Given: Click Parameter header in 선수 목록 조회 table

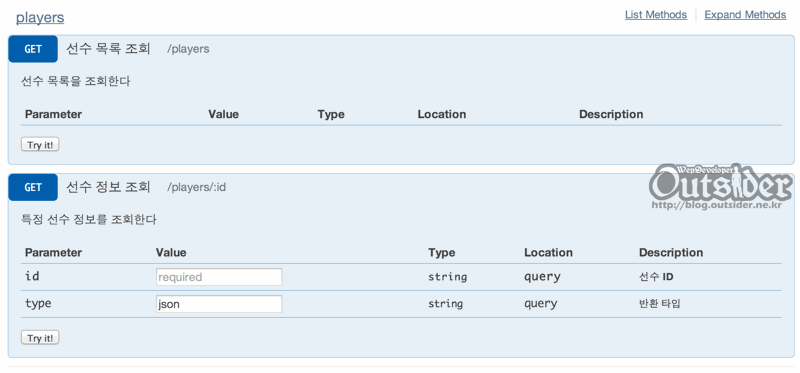Looking at the screenshot, I should [x=54, y=114].
